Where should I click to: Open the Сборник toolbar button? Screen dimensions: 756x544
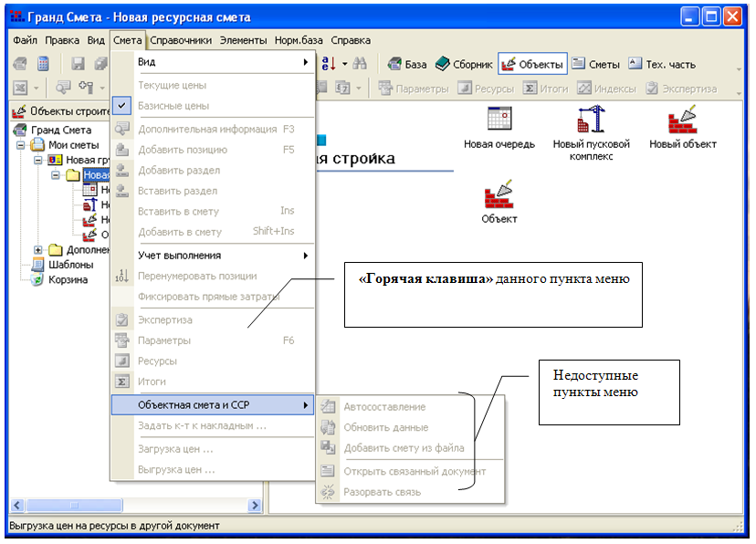(x=464, y=64)
